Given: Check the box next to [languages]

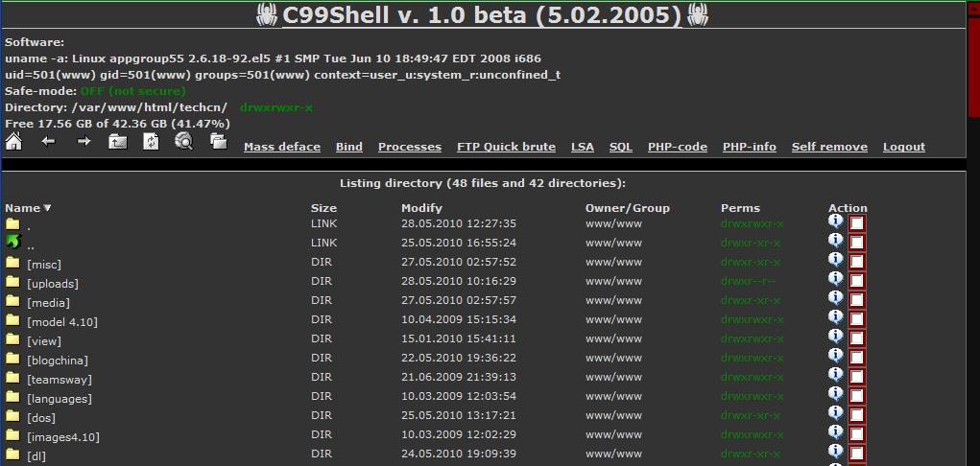Looking at the screenshot, I should 856,396.
